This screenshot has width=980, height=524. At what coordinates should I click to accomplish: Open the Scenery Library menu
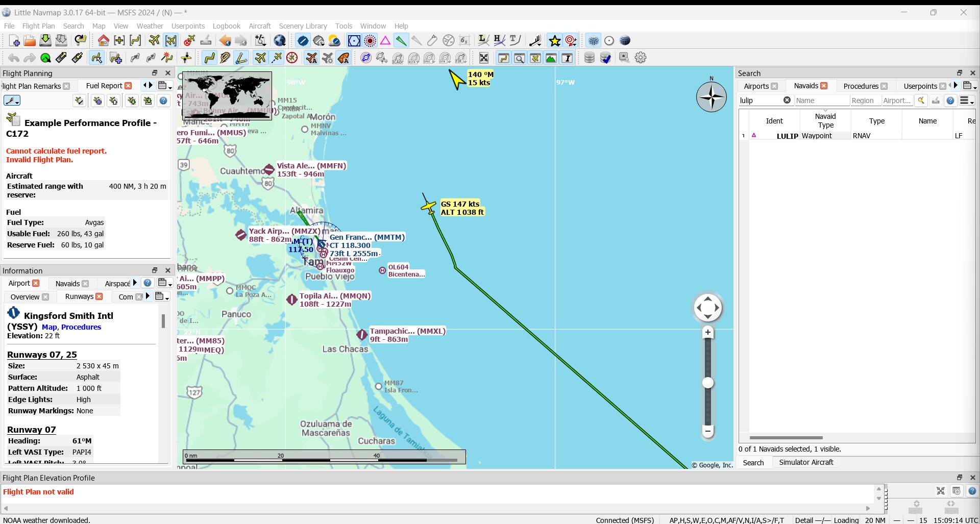pyautogui.click(x=303, y=26)
